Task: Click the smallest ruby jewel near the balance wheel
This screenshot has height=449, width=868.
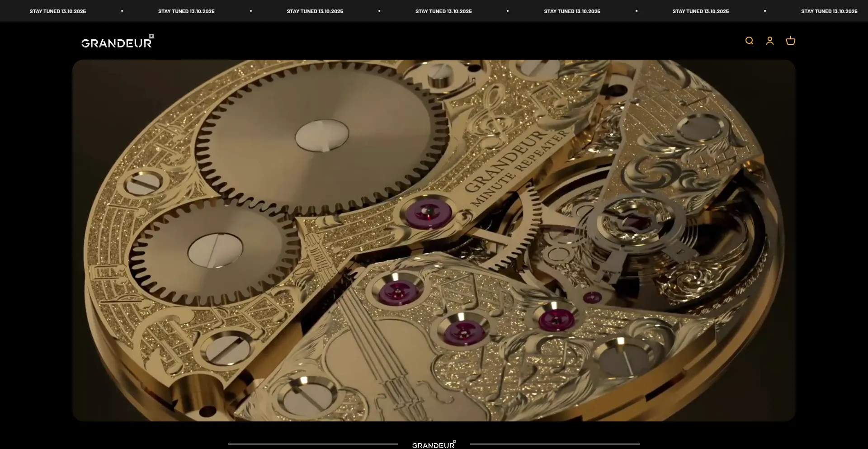Action: [592, 297]
